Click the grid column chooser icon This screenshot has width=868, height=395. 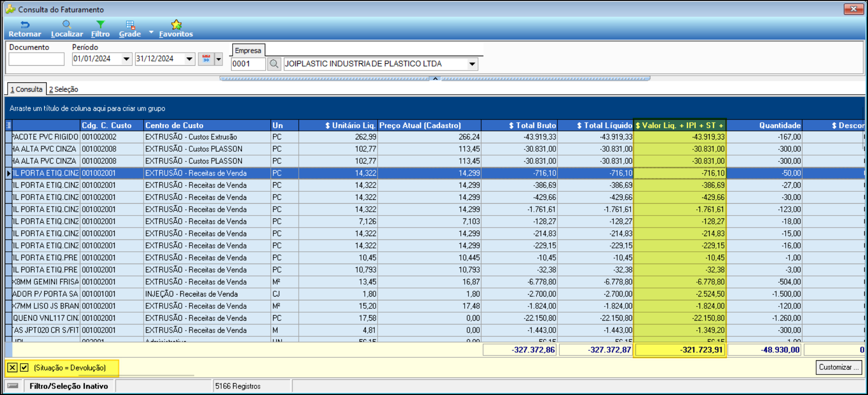pos(8,125)
